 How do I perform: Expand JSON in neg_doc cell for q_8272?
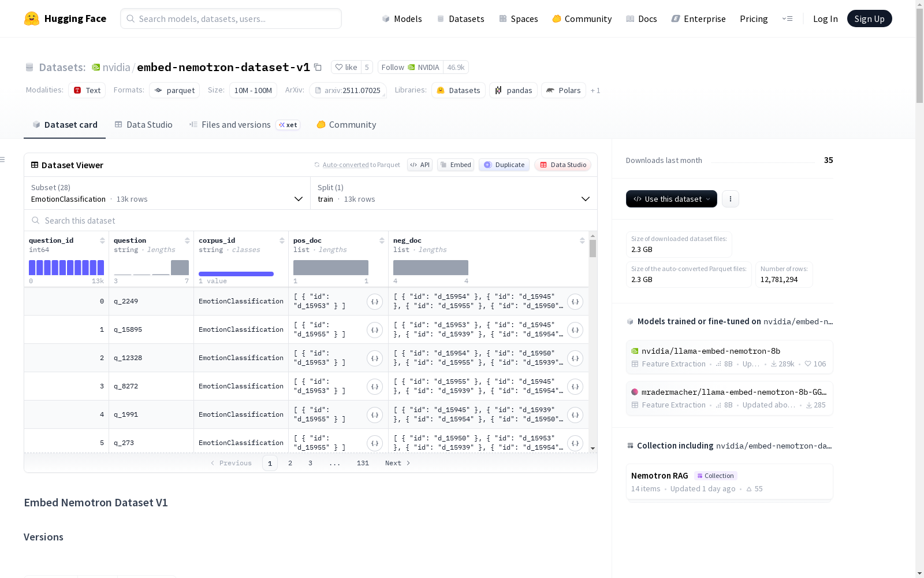coord(575,386)
